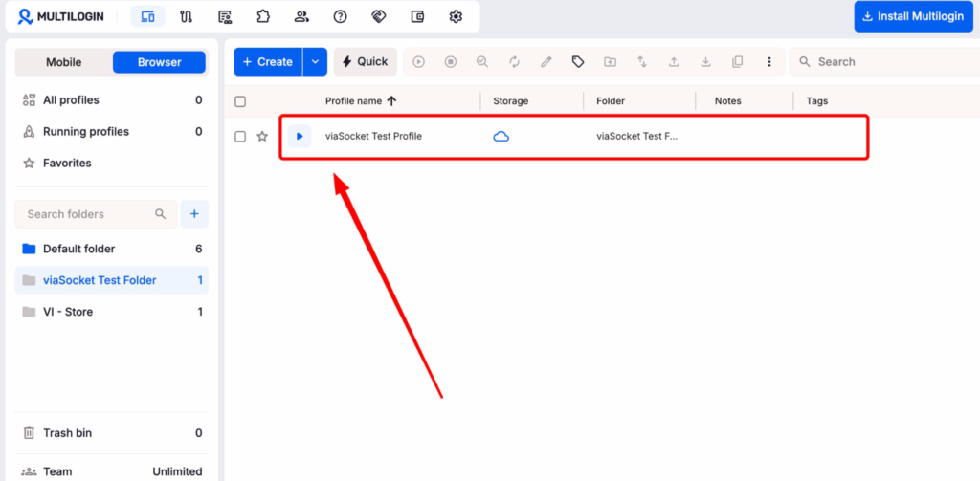The height and width of the screenshot is (481, 980).
Task: Open the team members icon in top navigation
Action: tap(301, 16)
